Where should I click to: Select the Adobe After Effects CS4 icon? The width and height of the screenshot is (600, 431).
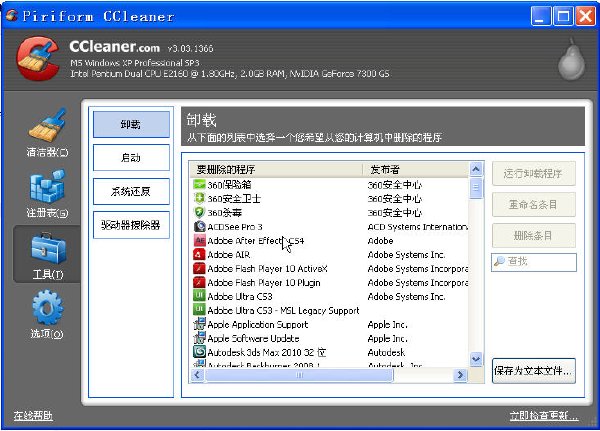pyautogui.click(x=199, y=240)
